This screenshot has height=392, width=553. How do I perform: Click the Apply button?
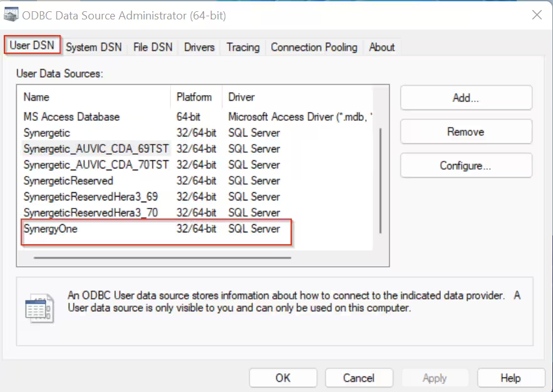pyautogui.click(x=435, y=378)
